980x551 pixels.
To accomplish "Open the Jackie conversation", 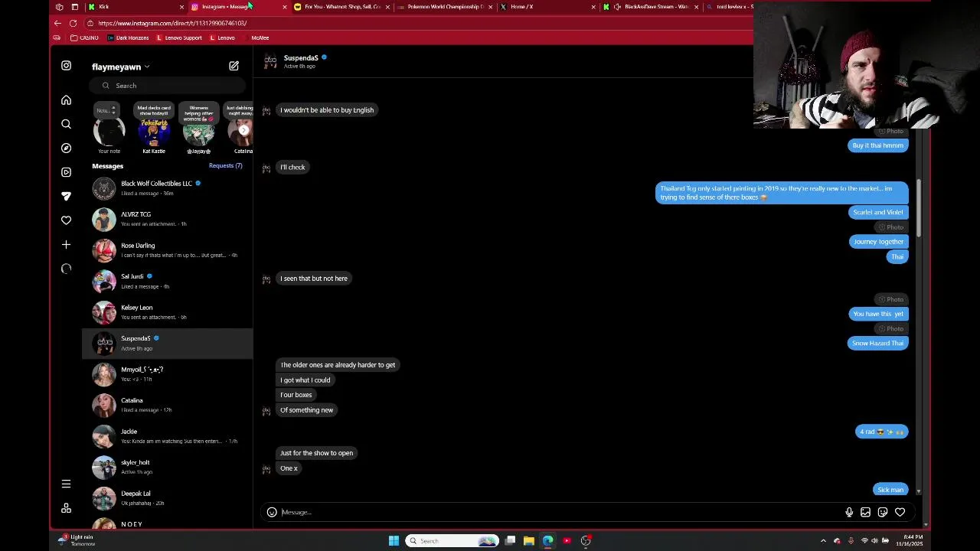I will click(167, 436).
